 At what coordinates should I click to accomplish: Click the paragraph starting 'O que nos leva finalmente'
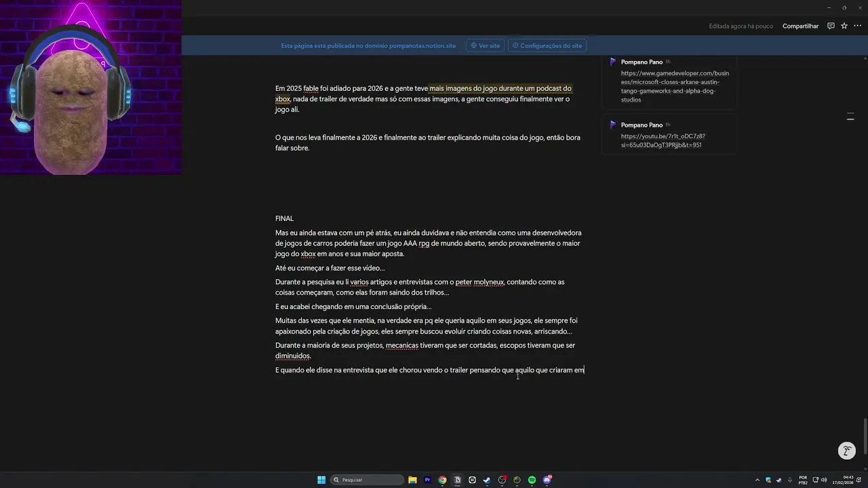click(428, 142)
